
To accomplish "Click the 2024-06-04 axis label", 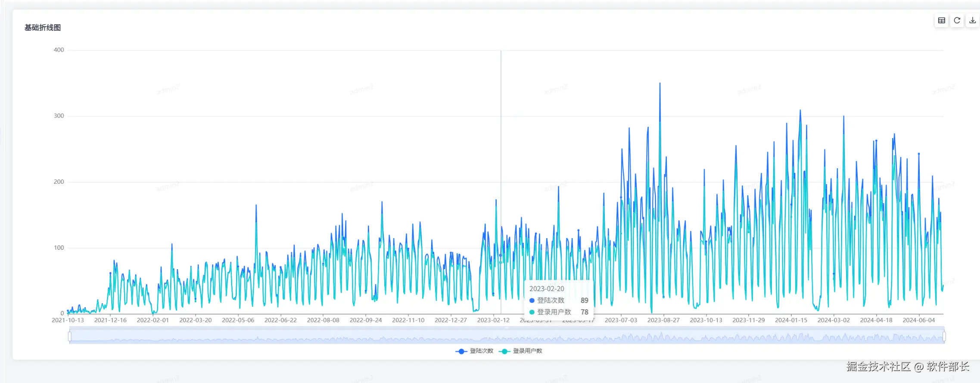I will (x=919, y=320).
